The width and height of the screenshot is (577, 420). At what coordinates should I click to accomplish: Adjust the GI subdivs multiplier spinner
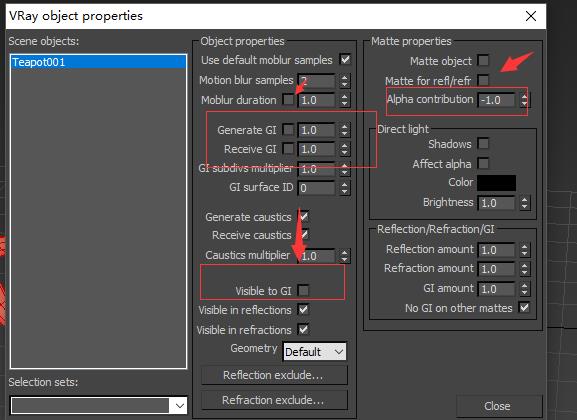tap(344, 169)
